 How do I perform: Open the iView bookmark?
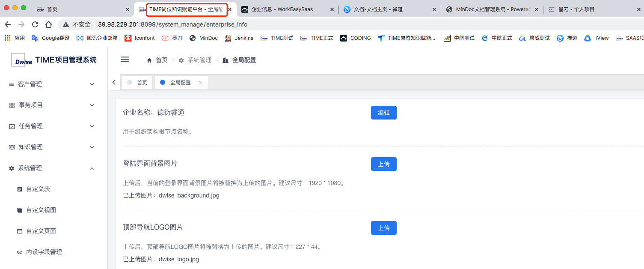point(597,38)
